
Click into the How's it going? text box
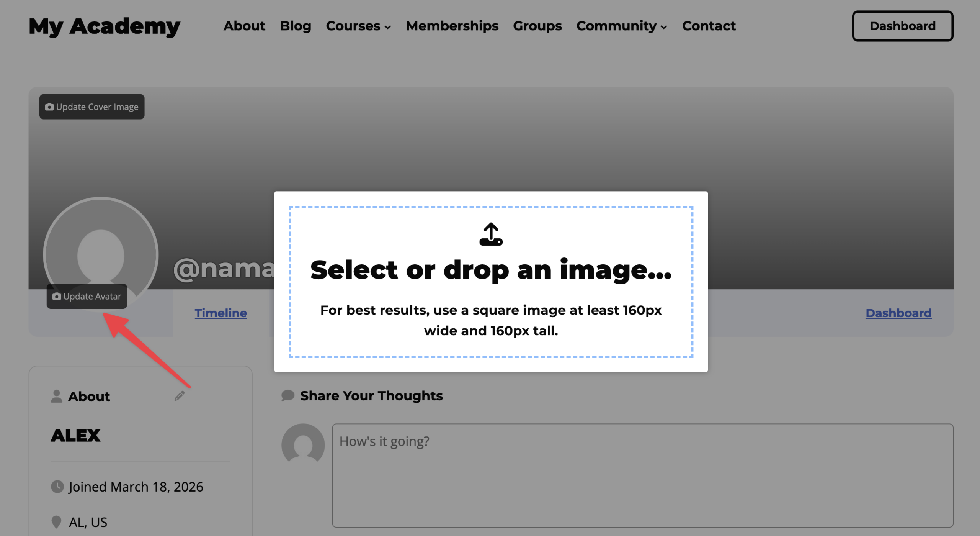[642, 475]
